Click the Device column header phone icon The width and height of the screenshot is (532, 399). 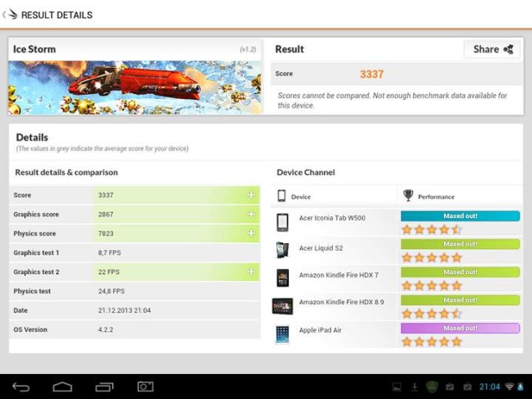click(281, 196)
